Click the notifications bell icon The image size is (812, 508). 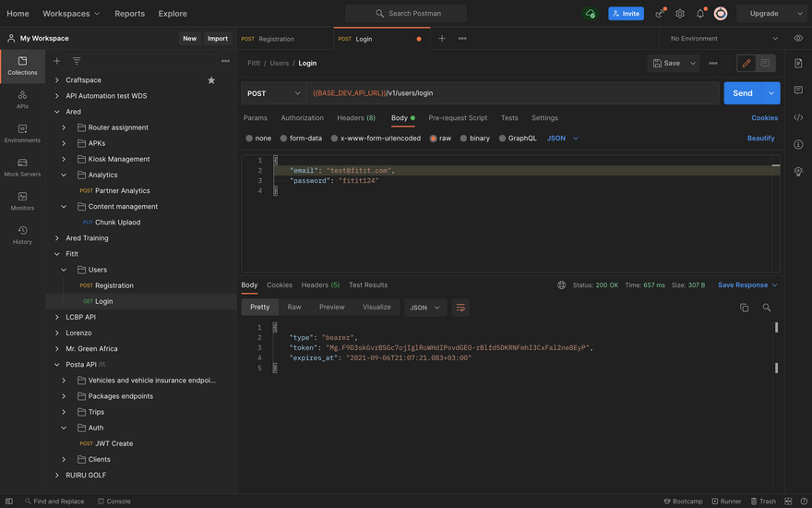tap(700, 14)
